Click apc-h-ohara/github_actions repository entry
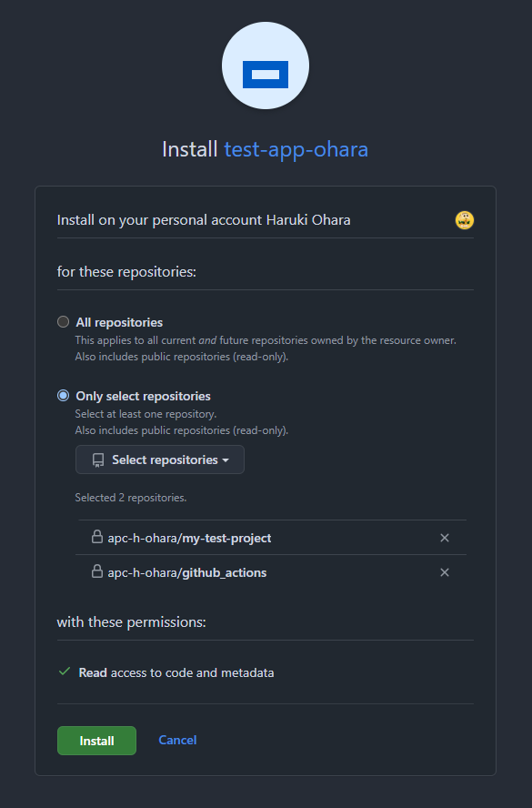The image size is (532, 808). click(x=187, y=572)
